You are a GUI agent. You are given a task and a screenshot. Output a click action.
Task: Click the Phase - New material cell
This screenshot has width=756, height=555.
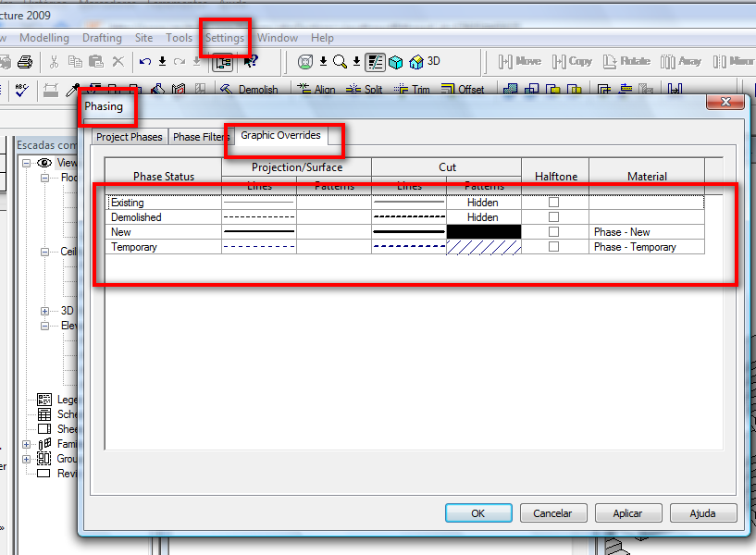click(647, 232)
